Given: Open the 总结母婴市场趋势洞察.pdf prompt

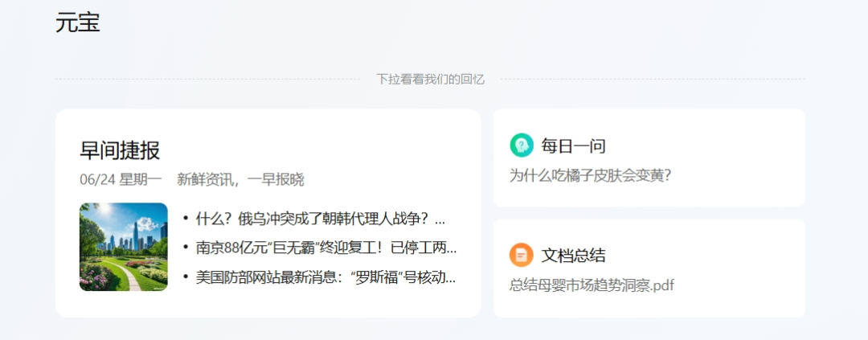Looking at the screenshot, I should 592,285.
